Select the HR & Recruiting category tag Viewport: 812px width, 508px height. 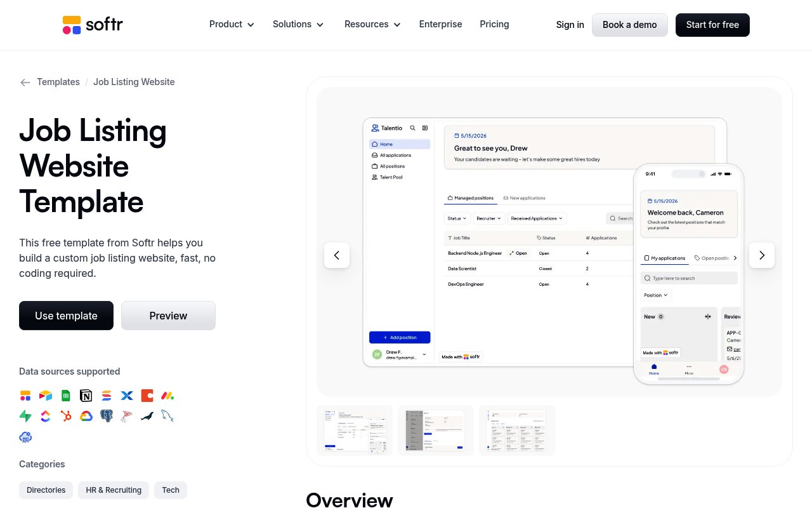(114, 490)
